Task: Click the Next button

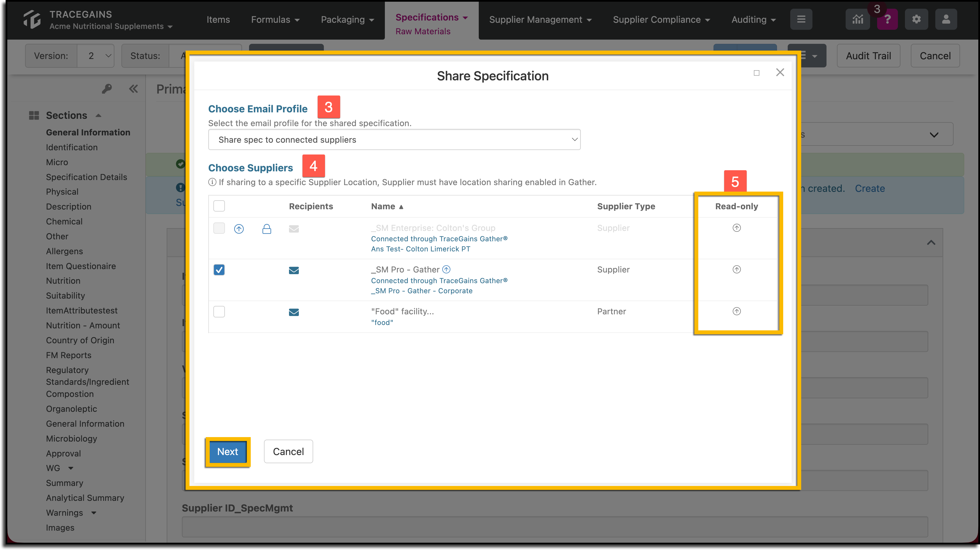Action: pyautogui.click(x=227, y=452)
